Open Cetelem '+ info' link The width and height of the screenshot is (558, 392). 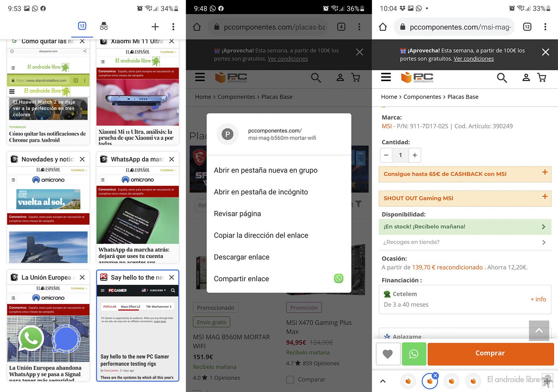point(538,299)
